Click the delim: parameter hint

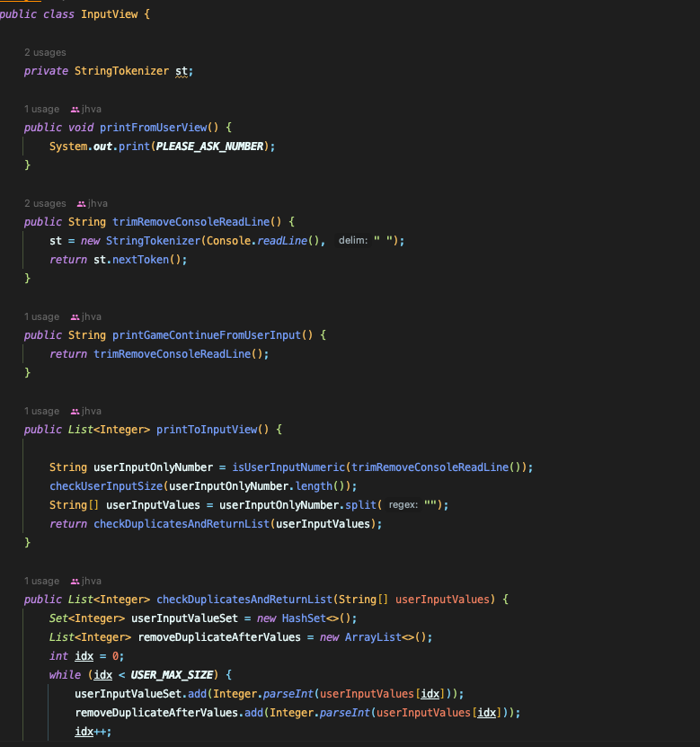(x=353, y=241)
